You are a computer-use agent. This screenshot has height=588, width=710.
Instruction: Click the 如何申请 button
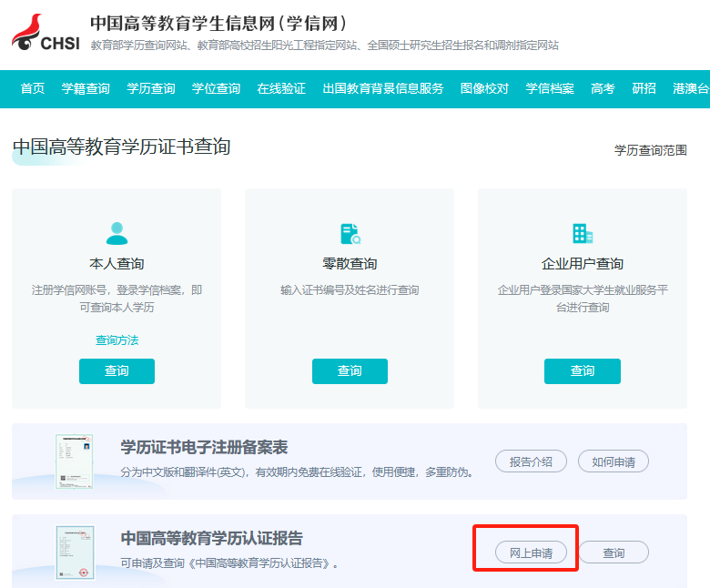point(614,461)
